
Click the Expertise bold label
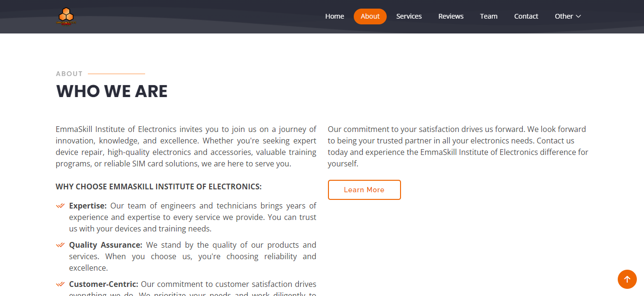coord(88,206)
